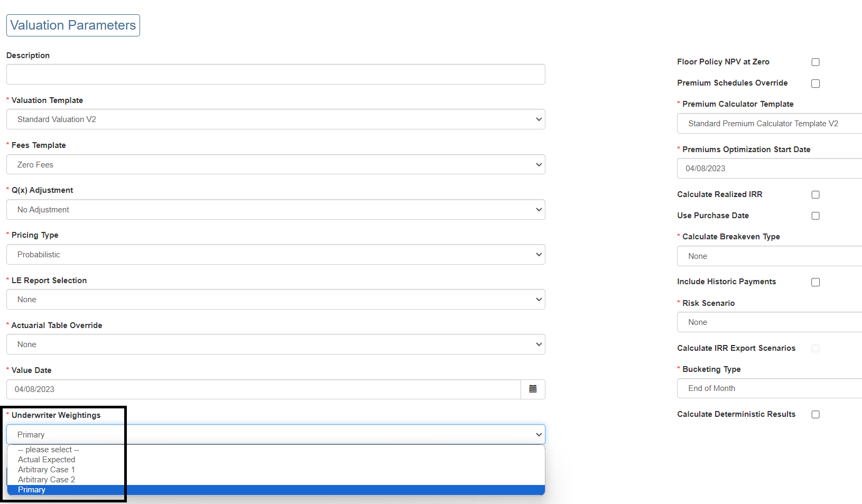The width and height of the screenshot is (862, 504).
Task: Expand the Pricing Type dropdown
Action: pyautogui.click(x=275, y=255)
